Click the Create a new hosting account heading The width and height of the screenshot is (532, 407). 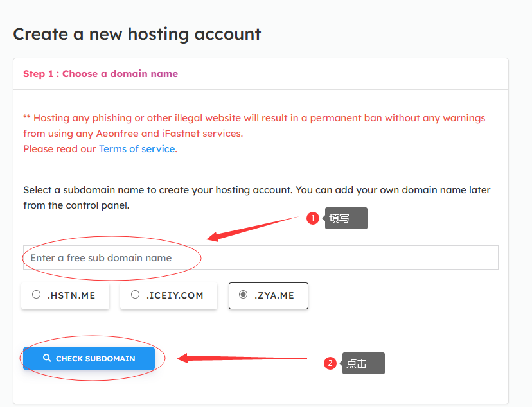tap(137, 34)
